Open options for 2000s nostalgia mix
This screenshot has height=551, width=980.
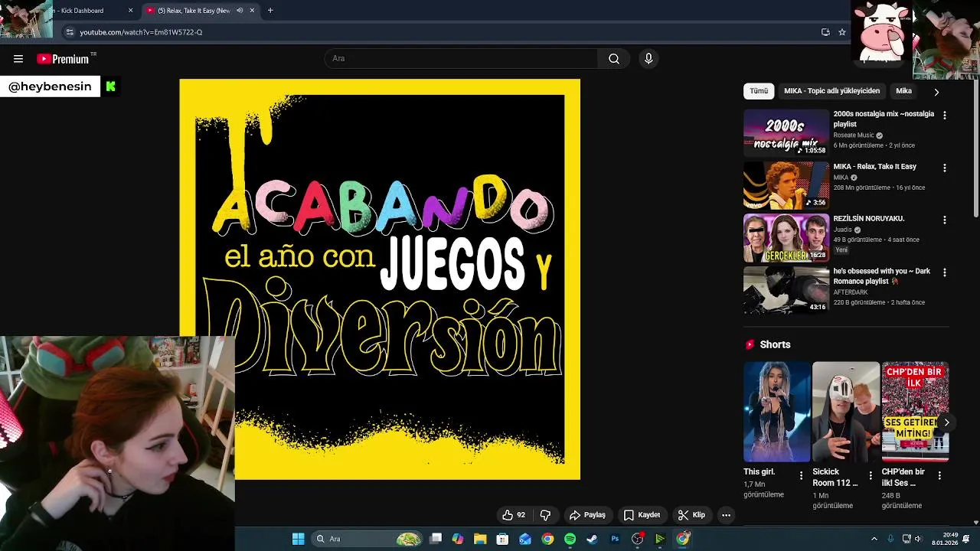(944, 116)
